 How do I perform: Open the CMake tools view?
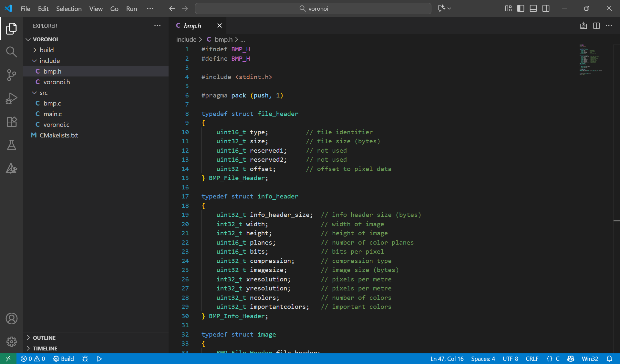[11, 168]
